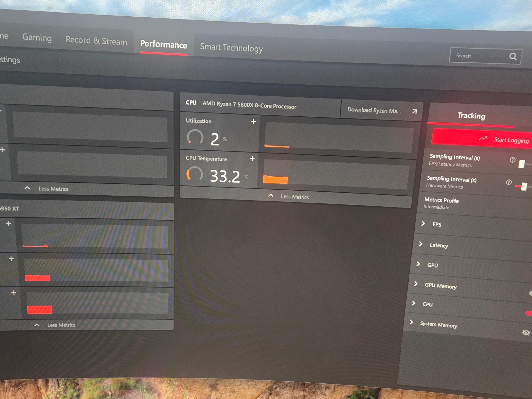Toggle System Memory visibility eye icon
Screen dimensions: 532x399
pyautogui.click(x=526, y=332)
